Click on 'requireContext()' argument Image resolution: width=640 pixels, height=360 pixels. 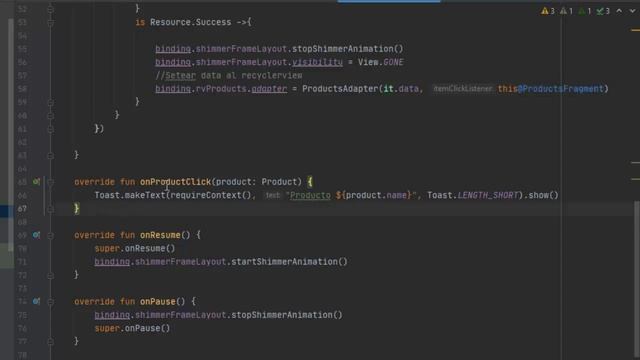tap(211, 195)
